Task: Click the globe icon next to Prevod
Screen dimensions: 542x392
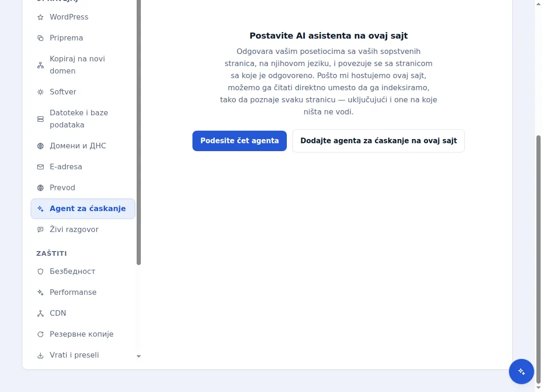Action: click(x=40, y=188)
